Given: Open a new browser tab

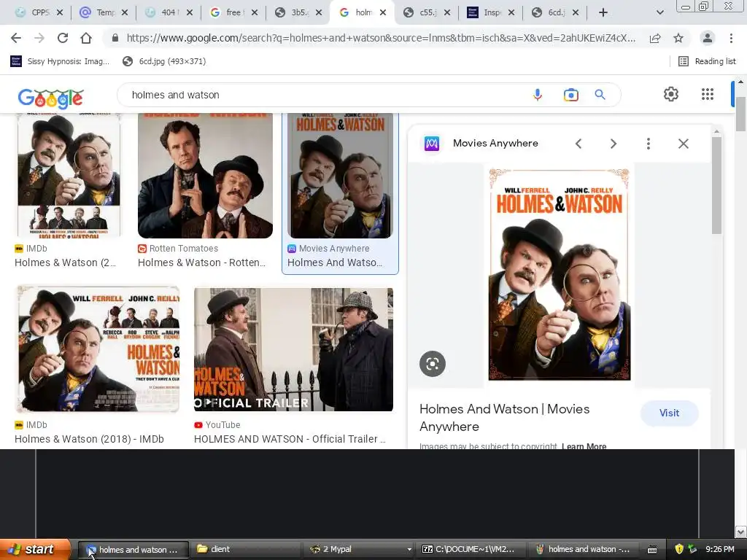Looking at the screenshot, I should click(603, 12).
